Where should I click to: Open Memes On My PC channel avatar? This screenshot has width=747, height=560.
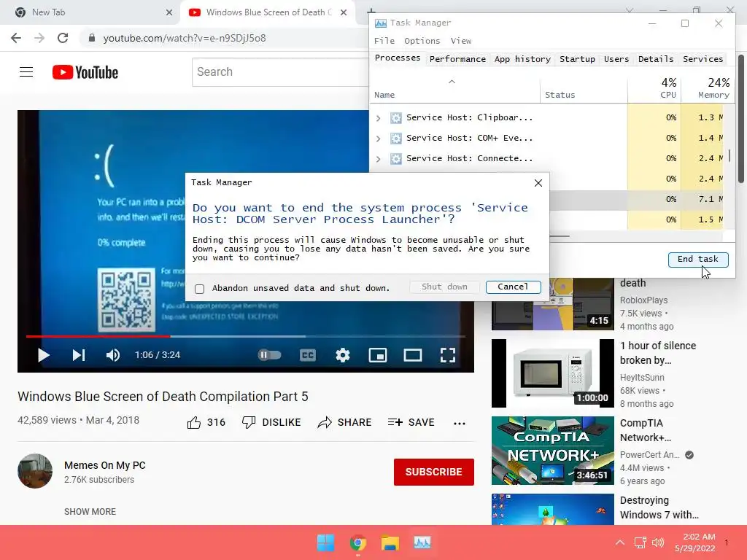coord(35,471)
